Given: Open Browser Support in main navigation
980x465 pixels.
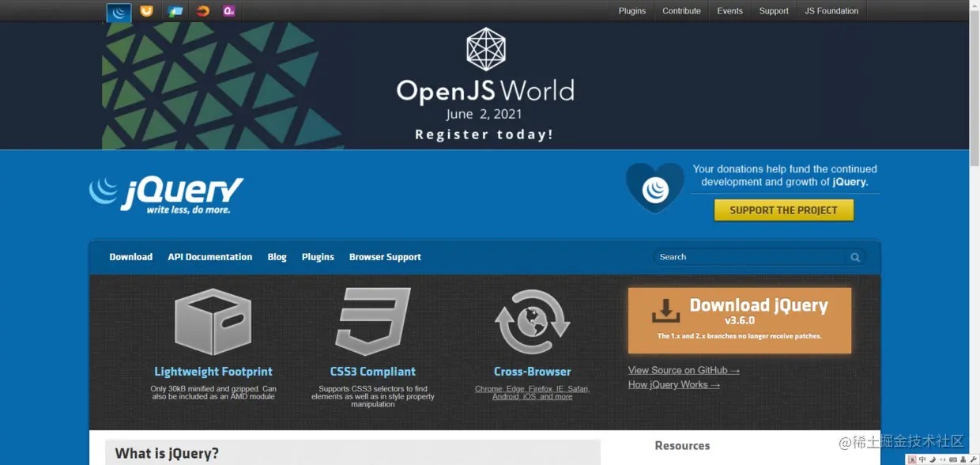Looking at the screenshot, I should [385, 257].
